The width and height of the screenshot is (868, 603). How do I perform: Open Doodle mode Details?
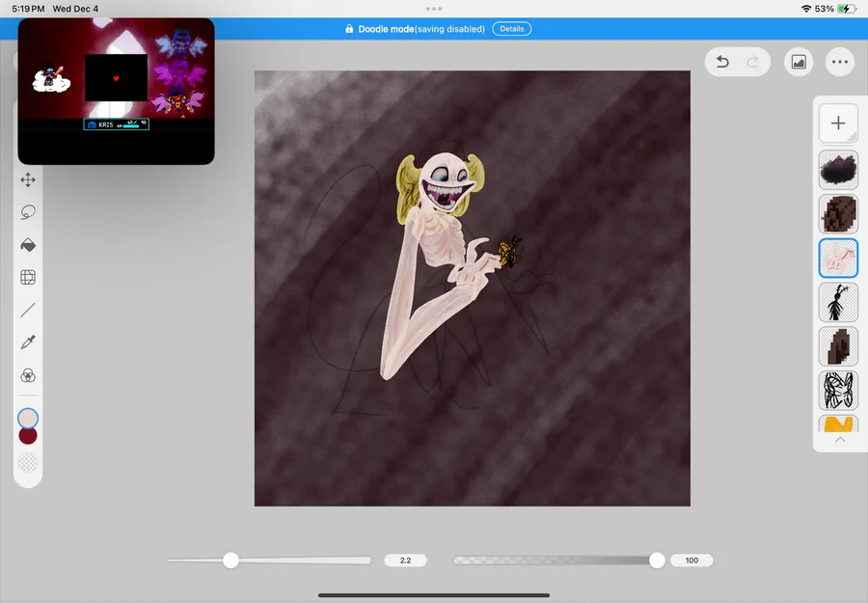click(511, 29)
